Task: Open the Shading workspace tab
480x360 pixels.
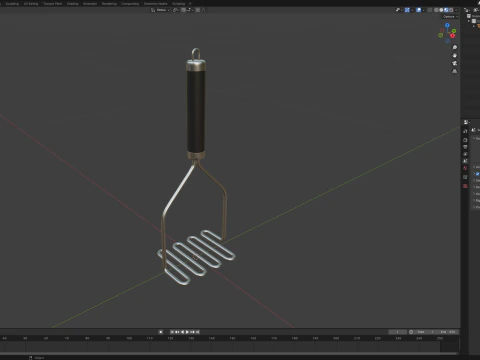Action: 72,4
